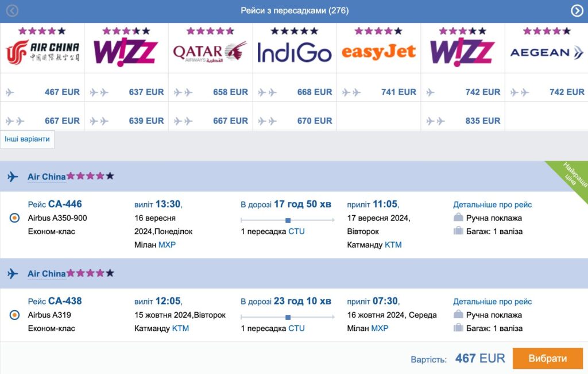This screenshot has width=588, height=374.
Task: Select the easyJet airline logo
Action: coord(378,52)
